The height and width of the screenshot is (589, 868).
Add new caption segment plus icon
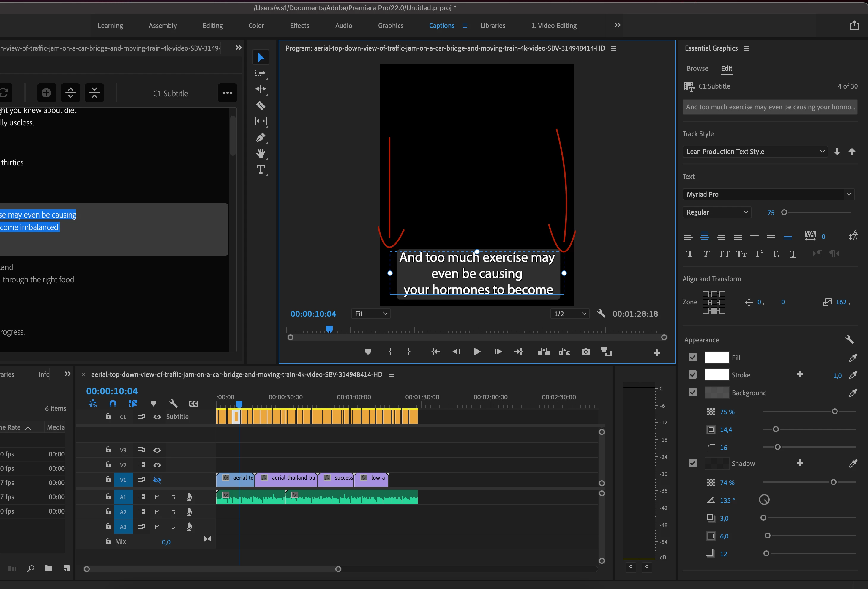pos(46,93)
